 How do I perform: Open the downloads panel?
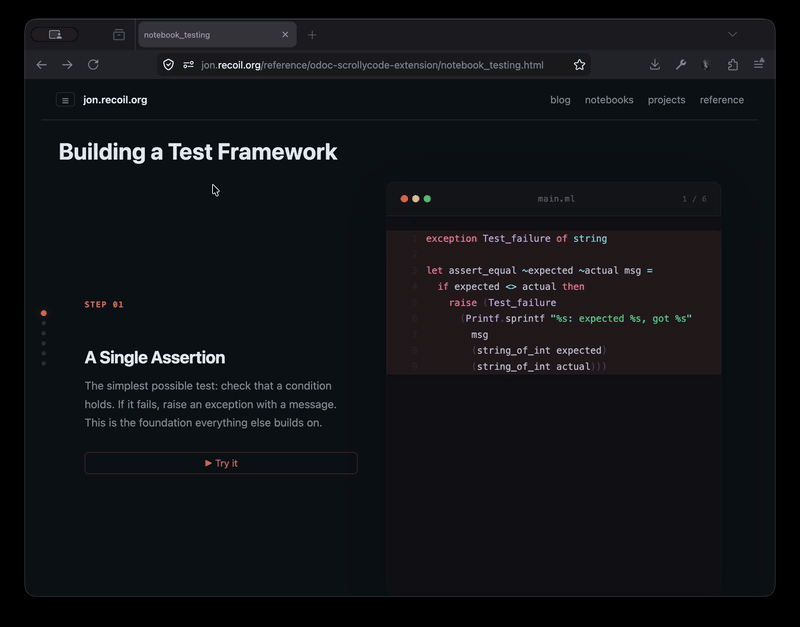655,65
